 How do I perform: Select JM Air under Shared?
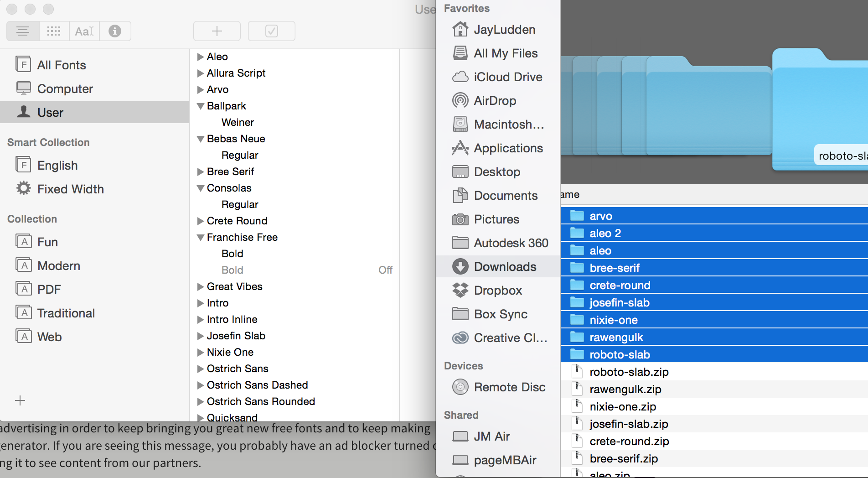498,436
